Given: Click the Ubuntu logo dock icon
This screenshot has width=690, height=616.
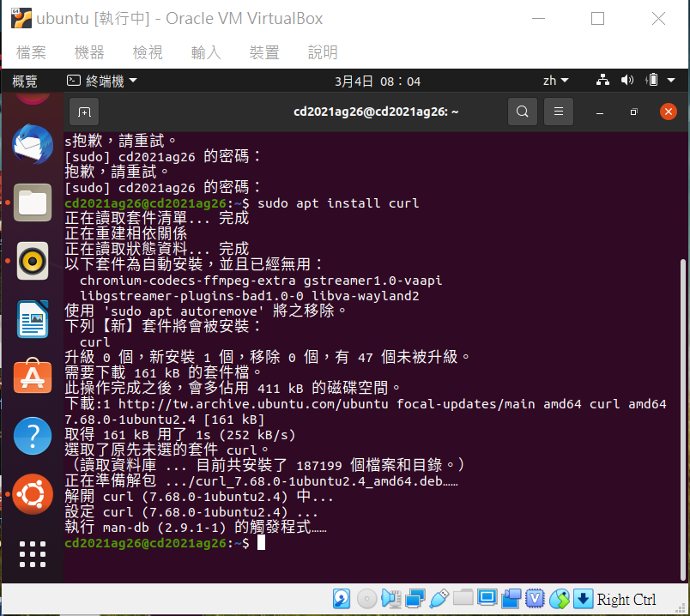Looking at the screenshot, I should coord(33,494).
